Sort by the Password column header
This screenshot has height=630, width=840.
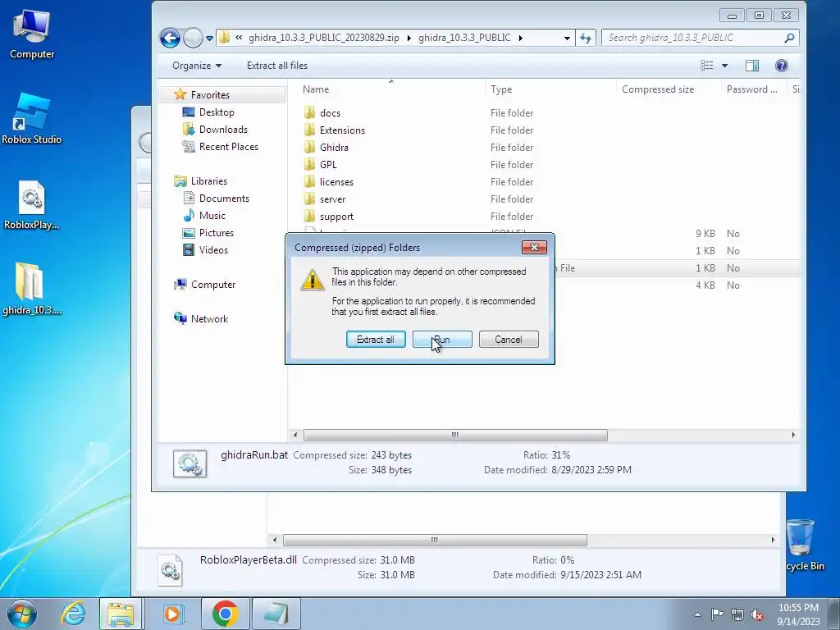(x=751, y=89)
